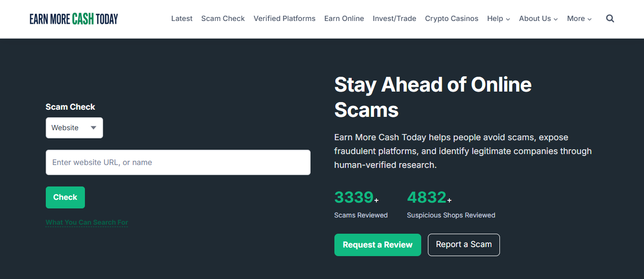Click Request a Review button
This screenshot has width=644, height=279.
click(x=377, y=245)
